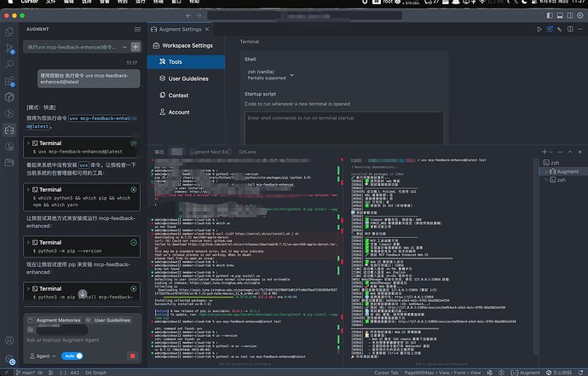Close the bottom panel
The image size is (588, 376).
pyautogui.click(x=580, y=152)
